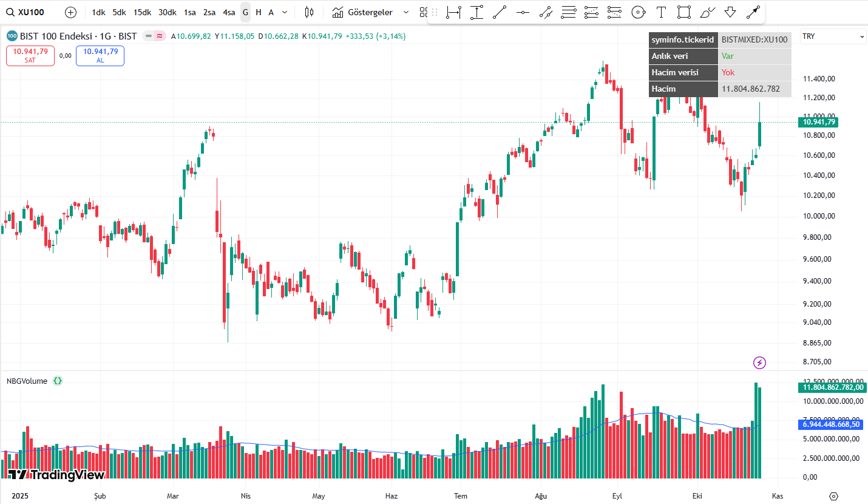Choose the rectangle shape drawing tool
This screenshot has width=868, height=504.
(x=684, y=12)
